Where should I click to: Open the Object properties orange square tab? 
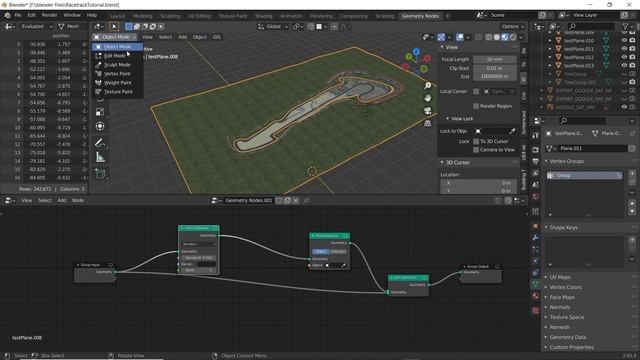536,226
